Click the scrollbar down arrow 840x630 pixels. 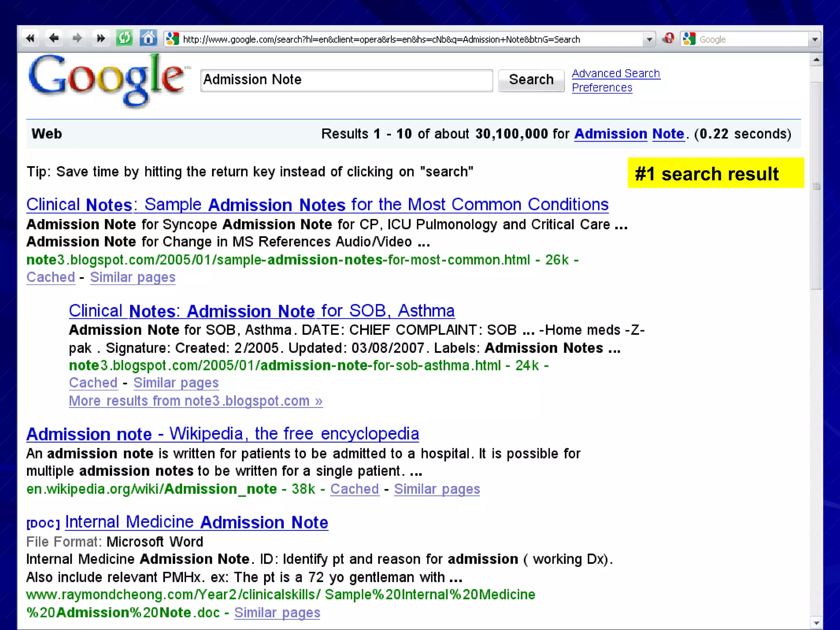pos(816,623)
